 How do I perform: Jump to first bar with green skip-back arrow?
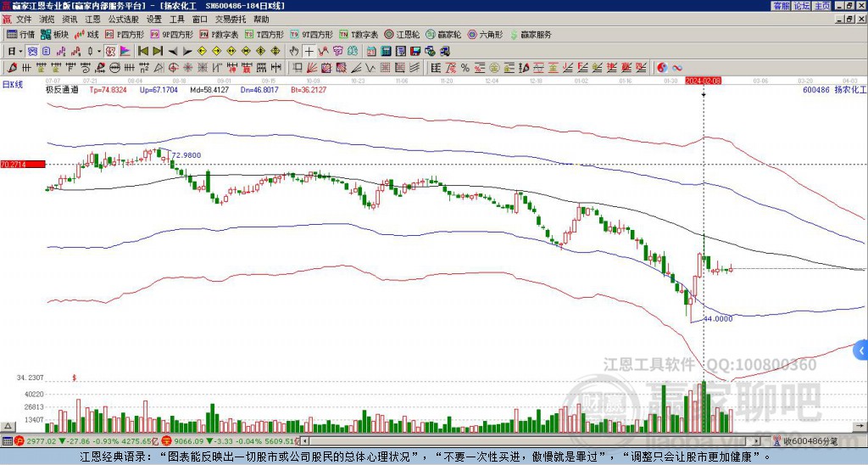tap(142, 51)
